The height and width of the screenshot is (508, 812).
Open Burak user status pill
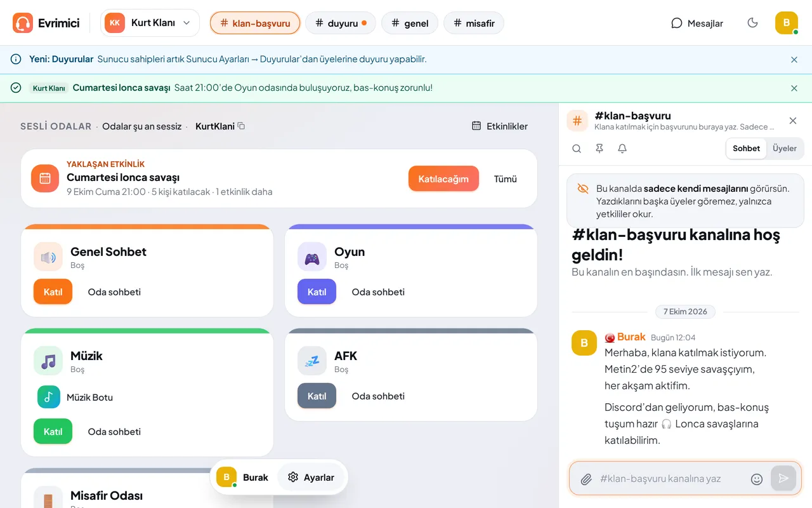244,478
